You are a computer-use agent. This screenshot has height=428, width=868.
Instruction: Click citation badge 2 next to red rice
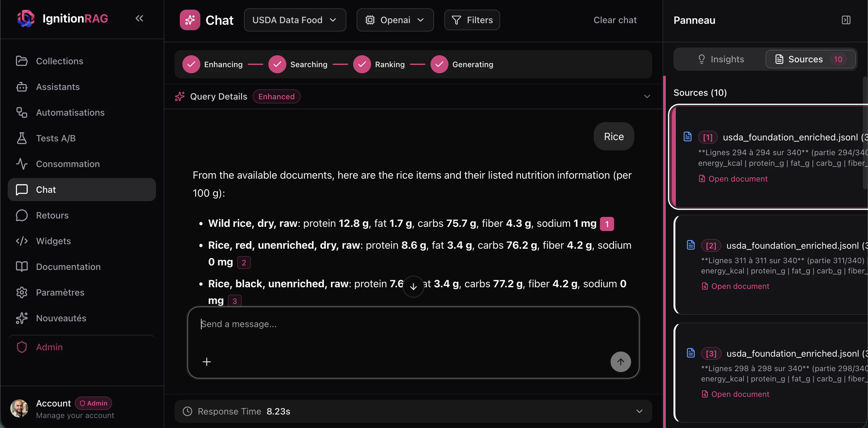pos(243,262)
